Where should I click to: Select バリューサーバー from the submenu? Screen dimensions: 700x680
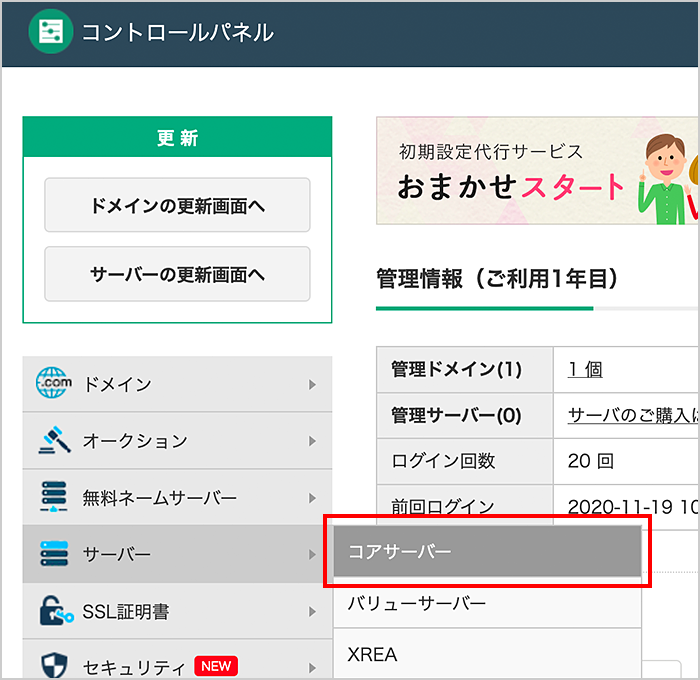tap(488, 603)
